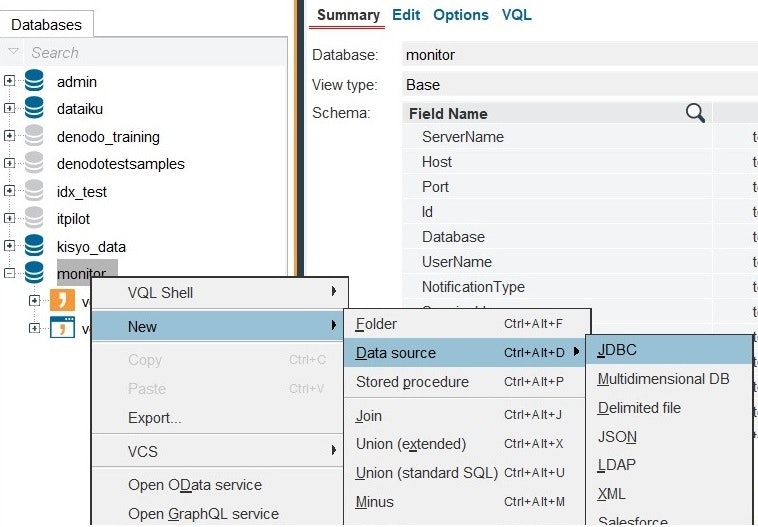The width and height of the screenshot is (758, 527).
Task: Open the search filter dropdown triangle
Action: (13, 51)
